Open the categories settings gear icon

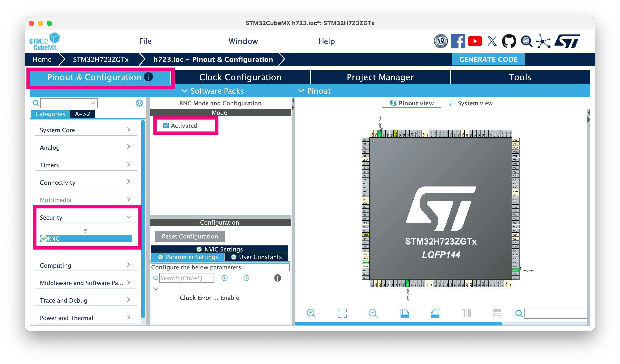[140, 103]
